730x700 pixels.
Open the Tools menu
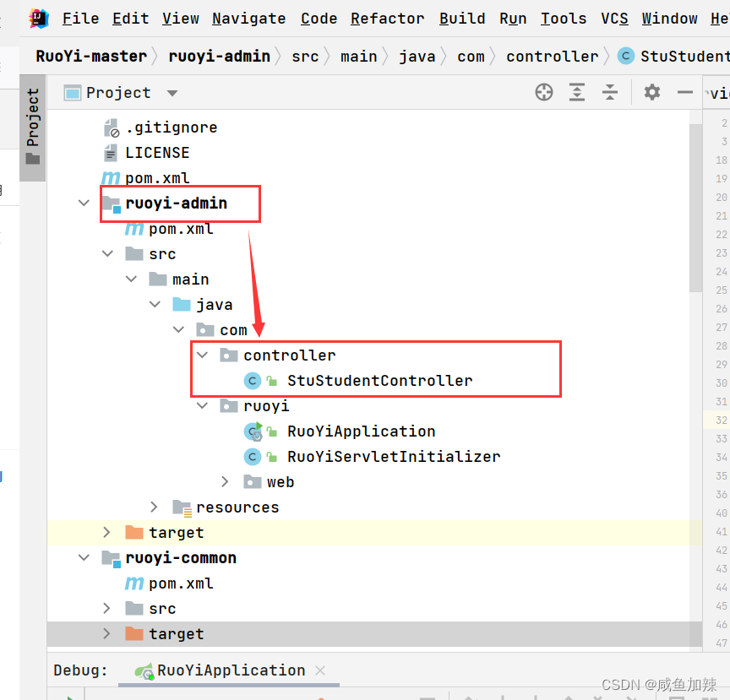[564, 19]
